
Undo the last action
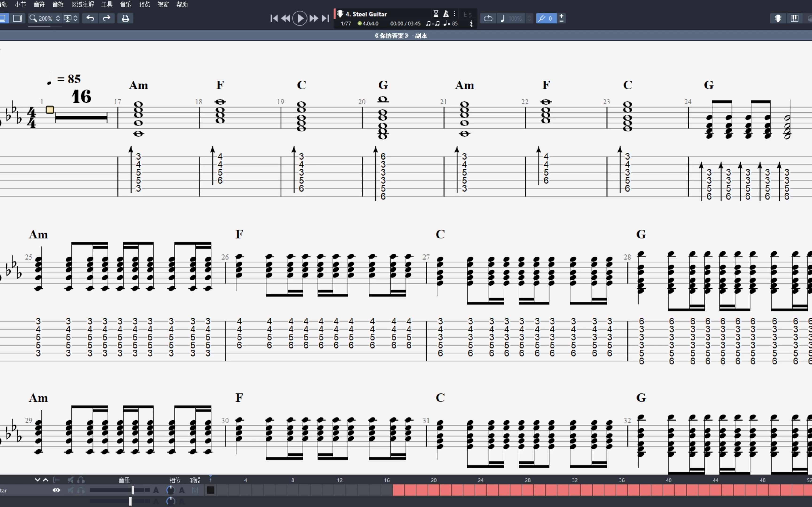click(x=90, y=19)
